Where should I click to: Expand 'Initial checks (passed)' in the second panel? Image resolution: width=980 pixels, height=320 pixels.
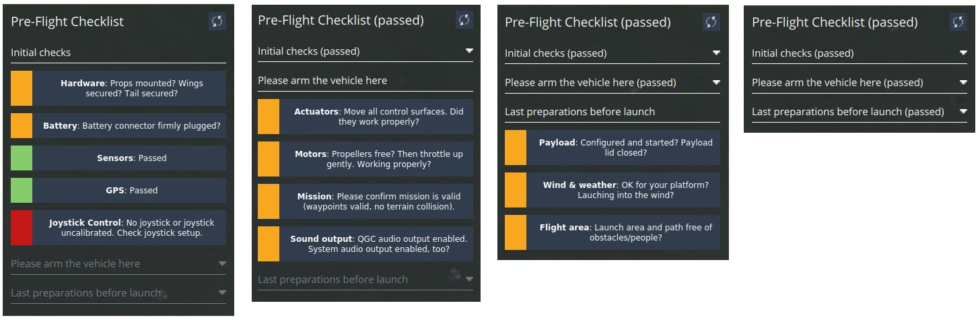tap(365, 51)
